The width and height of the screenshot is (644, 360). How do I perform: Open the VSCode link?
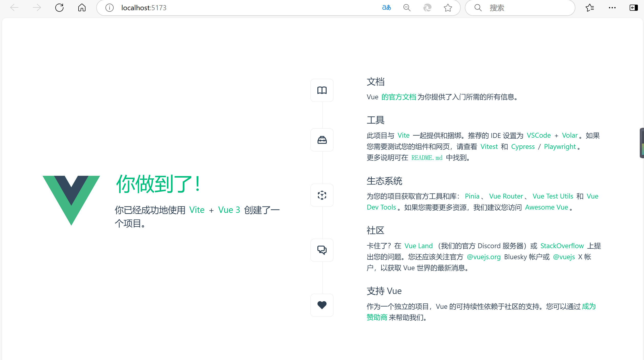tap(539, 135)
